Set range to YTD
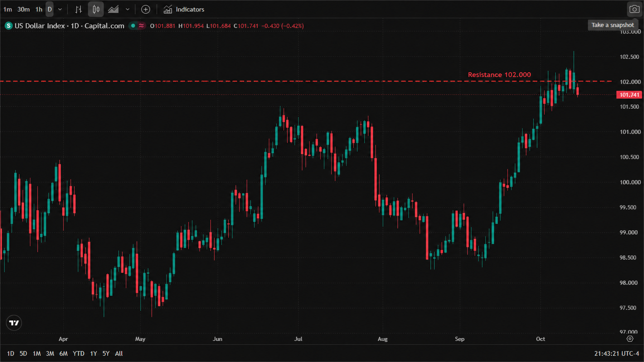This screenshot has height=362, width=644. pos(79,354)
